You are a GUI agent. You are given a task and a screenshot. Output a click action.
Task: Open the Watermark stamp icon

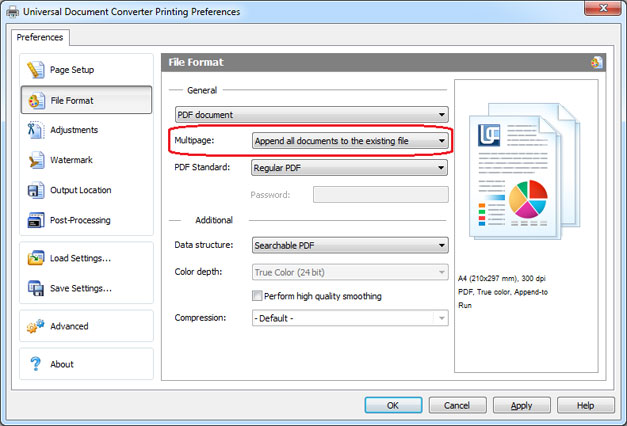36,160
